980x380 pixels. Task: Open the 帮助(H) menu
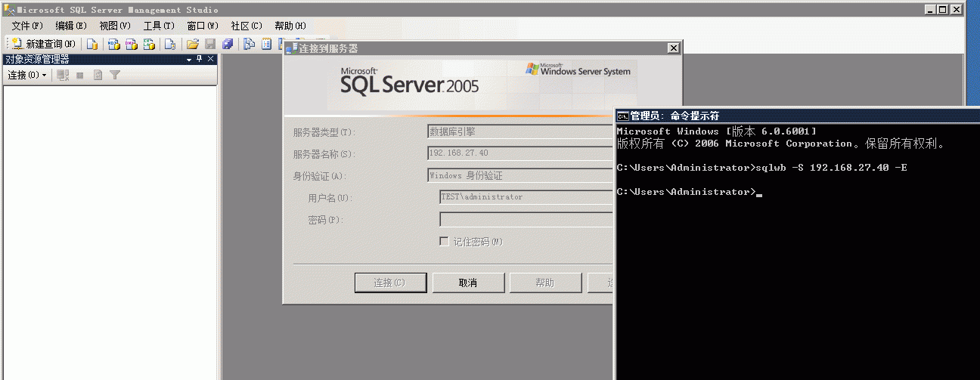click(x=290, y=26)
